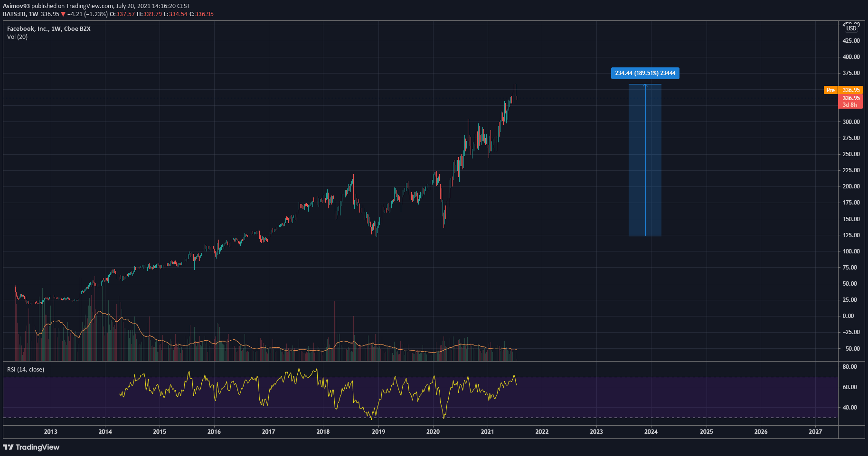Click the BATS:FB ticker symbol text
Image resolution: width=868 pixels, height=456 pixels.
pyautogui.click(x=14, y=14)
